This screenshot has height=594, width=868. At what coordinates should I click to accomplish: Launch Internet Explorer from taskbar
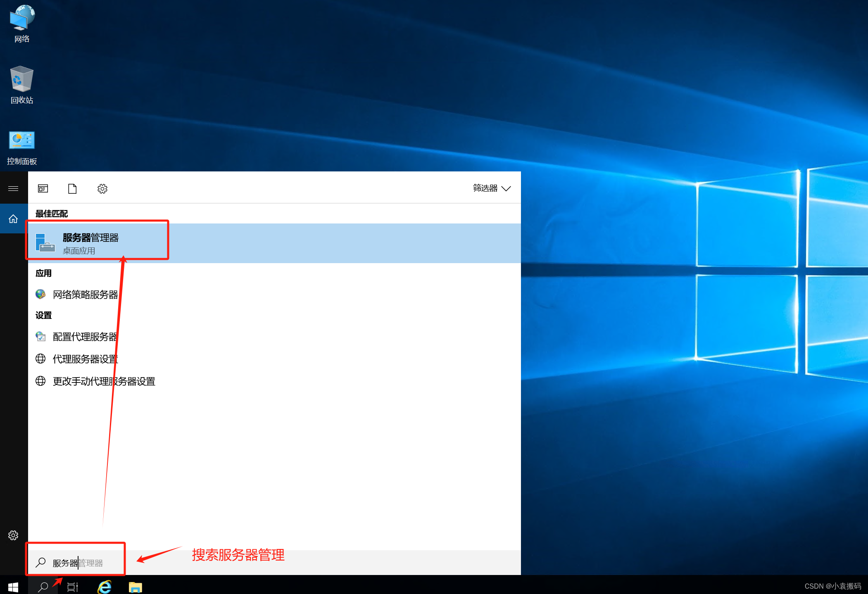105,587
